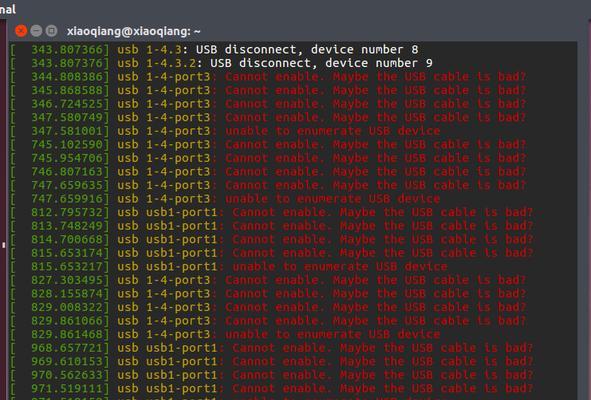Image resolution: width=591 pixels, height=400 pixels.
Task: Click the 347.581001 unable to enumerate line
Action: click(225, 131)
